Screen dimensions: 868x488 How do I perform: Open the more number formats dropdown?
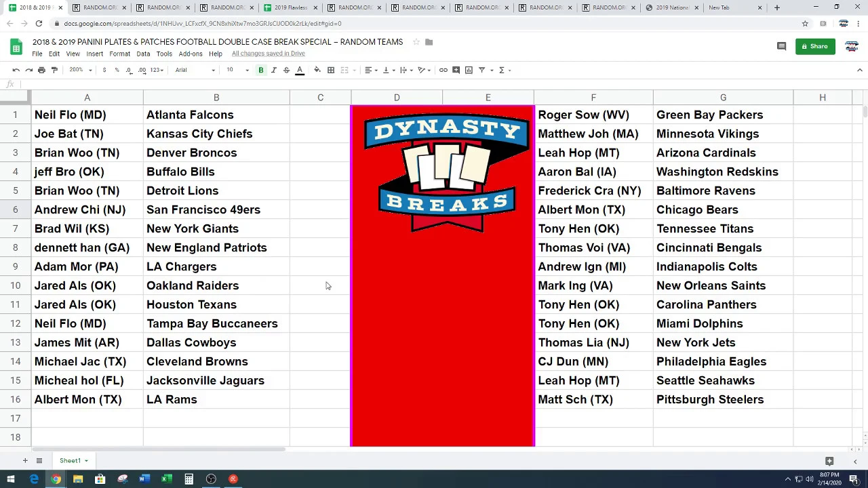[157, 70]
